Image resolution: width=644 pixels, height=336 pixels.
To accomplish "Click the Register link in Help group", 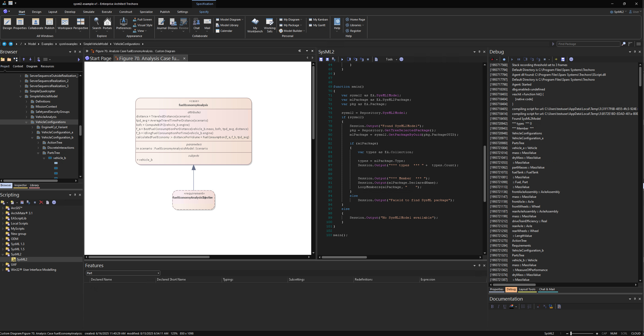I will (356, 31).
